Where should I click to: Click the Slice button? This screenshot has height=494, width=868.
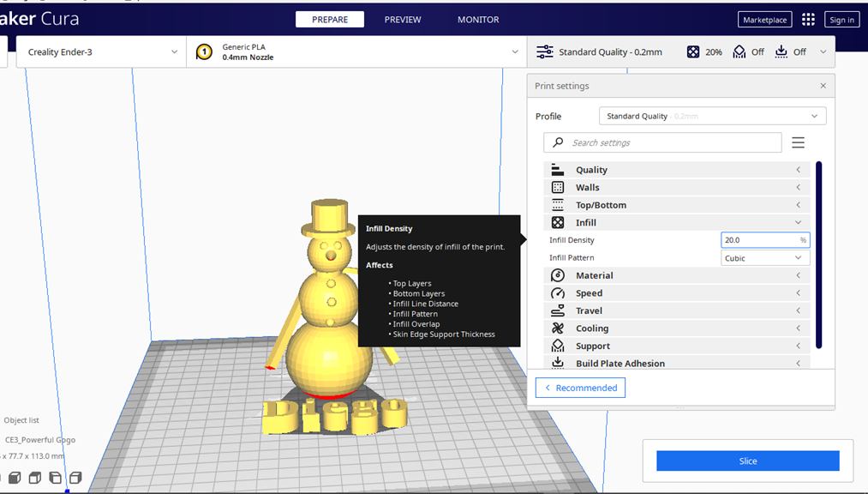(x=747, y=461)
